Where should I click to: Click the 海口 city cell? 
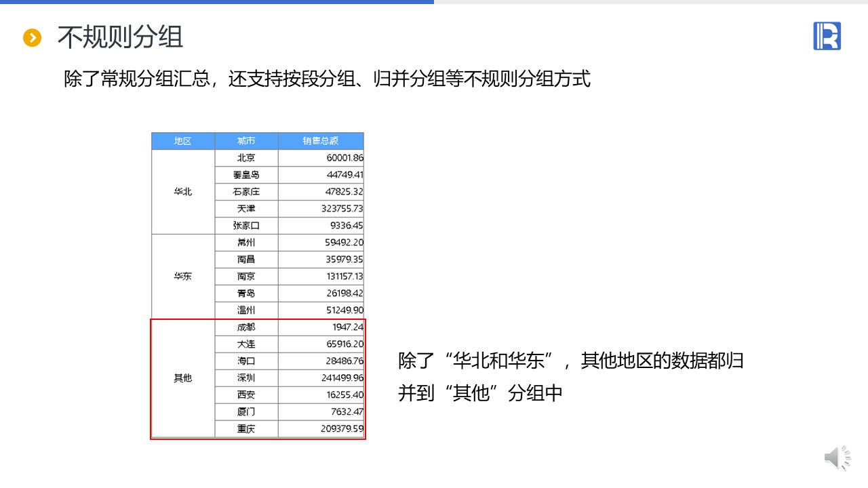[x=246, y=361]
